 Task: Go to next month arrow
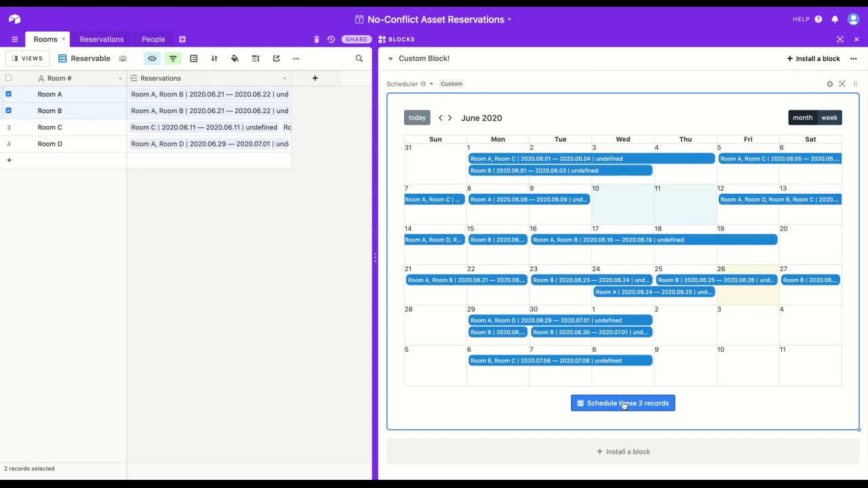[x=450, y=118]
